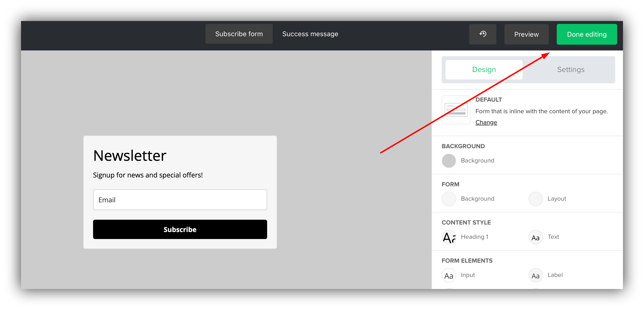
Task: Click the green Done editing button
Action: coord(587,34)
